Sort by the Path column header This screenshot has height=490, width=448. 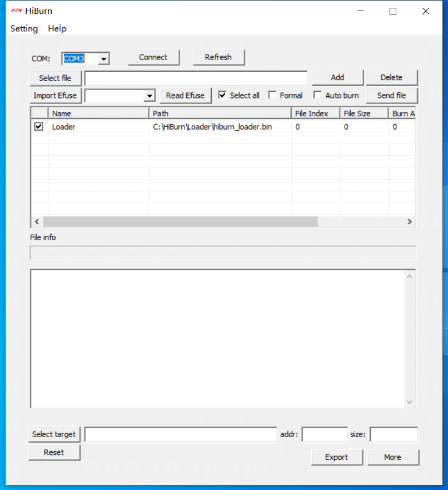[x=220, y=113]
